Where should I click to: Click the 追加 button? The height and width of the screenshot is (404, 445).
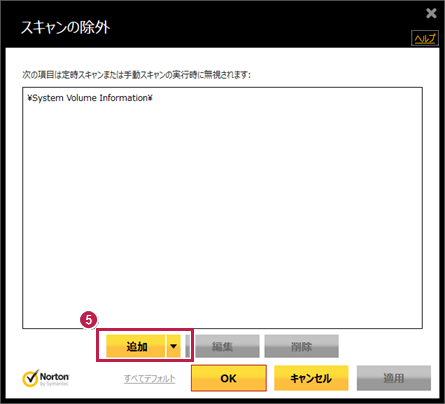[136, 346]
